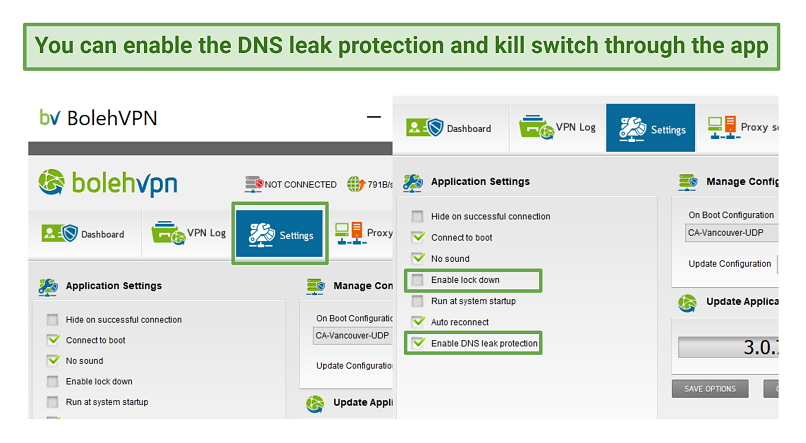
Task: Click the bolehvpn globe logo
Action: [51, 183]
